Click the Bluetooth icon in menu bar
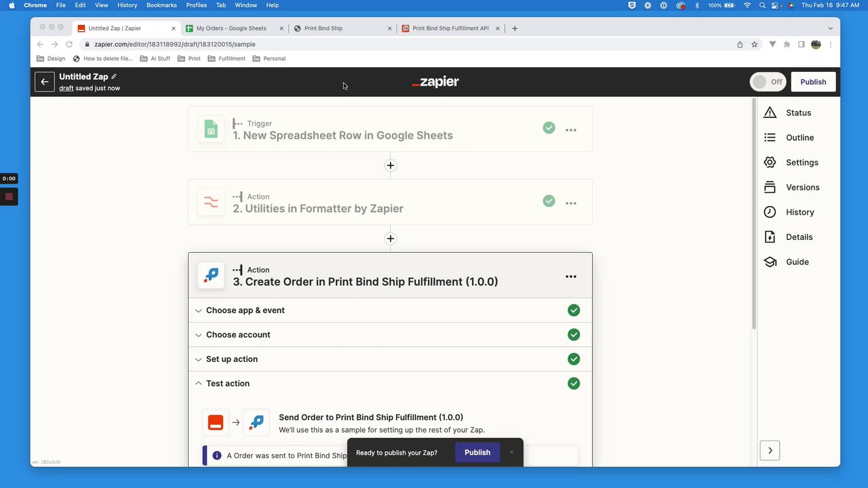 point(697,5)
